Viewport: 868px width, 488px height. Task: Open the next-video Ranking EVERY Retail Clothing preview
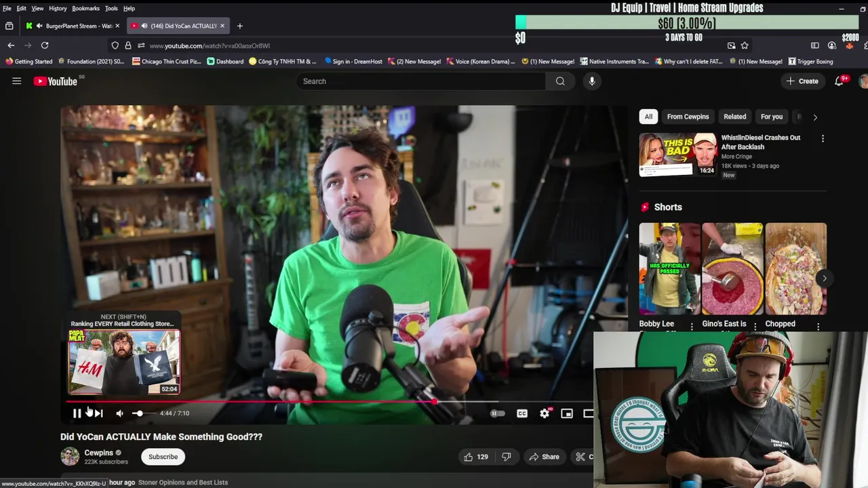[x=124, y=361]
